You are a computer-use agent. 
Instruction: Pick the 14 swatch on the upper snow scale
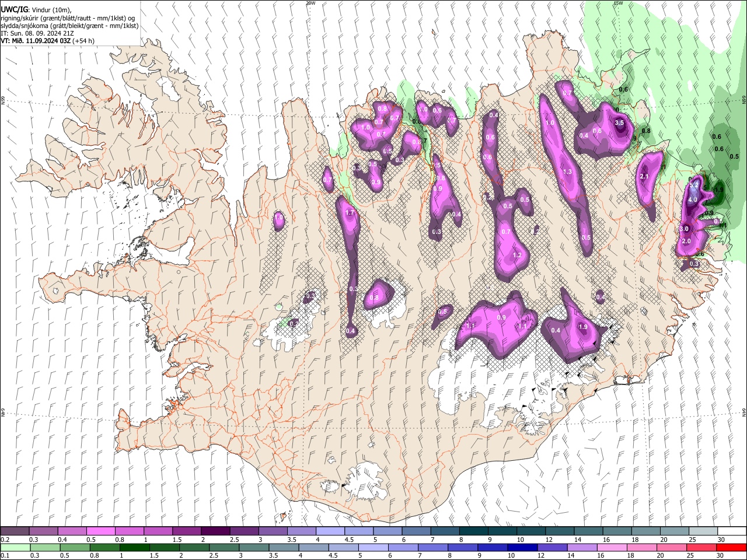point(589,531)
